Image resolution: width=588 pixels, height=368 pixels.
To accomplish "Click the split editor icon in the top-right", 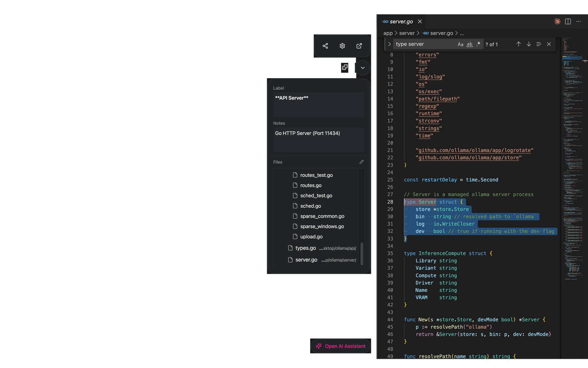I will pyautogui.click(x=568, y=21).
